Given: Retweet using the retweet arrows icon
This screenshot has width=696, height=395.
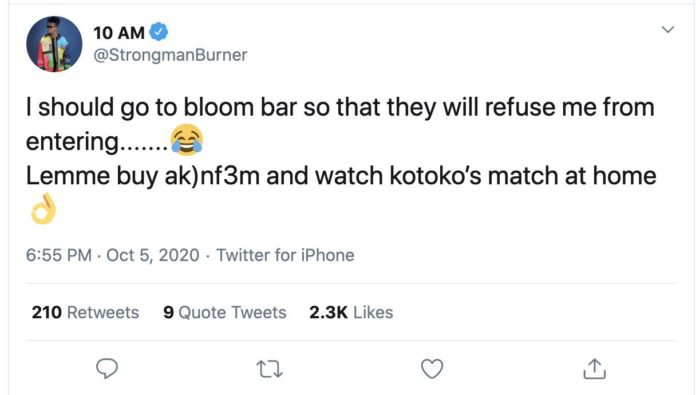Looking at the screenshot, I should pos(270,369).
